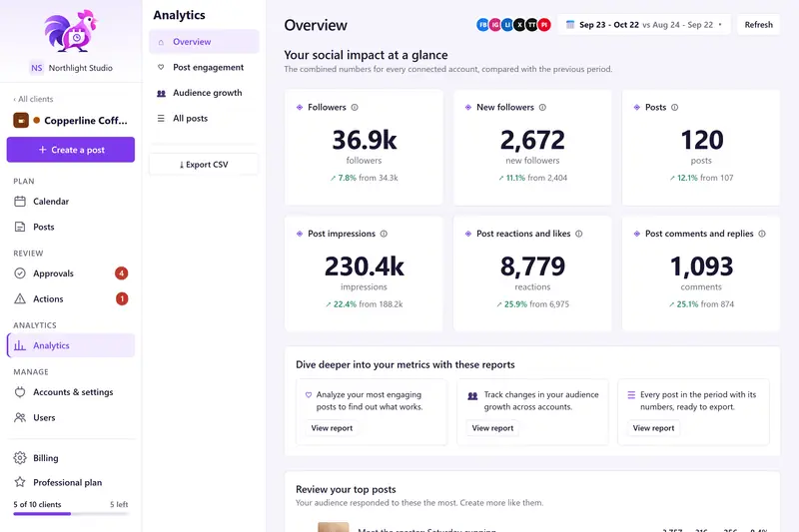Click the Users people icon
This screenshot has height=532, width=799.
pos(20,417)
